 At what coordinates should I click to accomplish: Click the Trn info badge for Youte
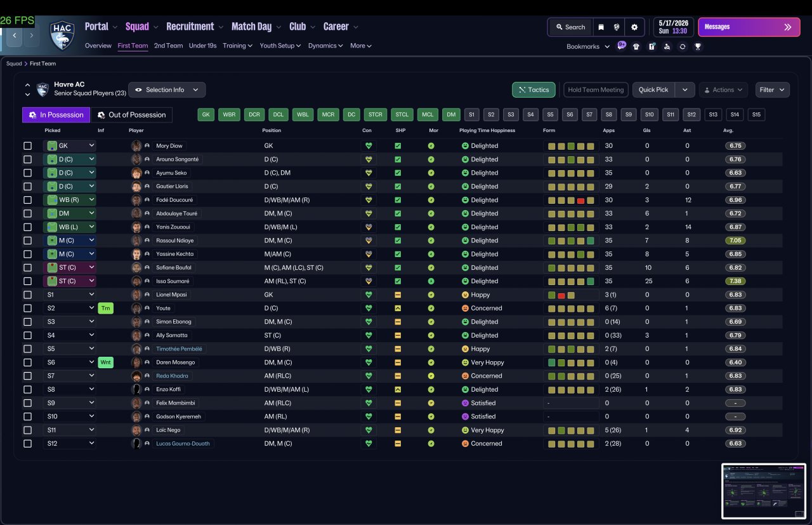pyautogui.click(x=105, y=309)
